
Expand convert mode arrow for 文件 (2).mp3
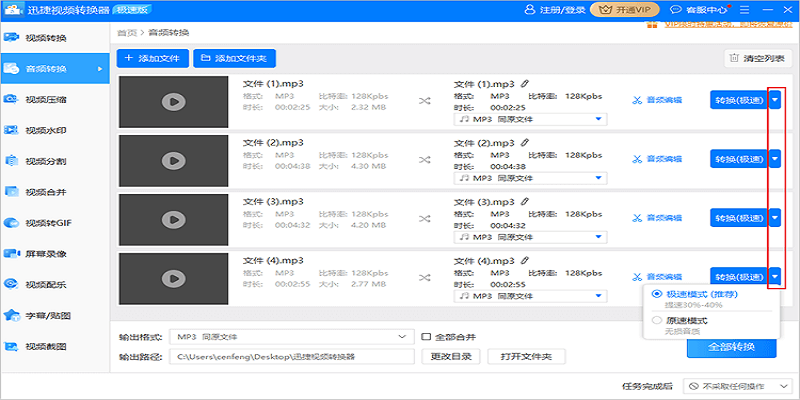pyautogui.click(x=775, y=158)
